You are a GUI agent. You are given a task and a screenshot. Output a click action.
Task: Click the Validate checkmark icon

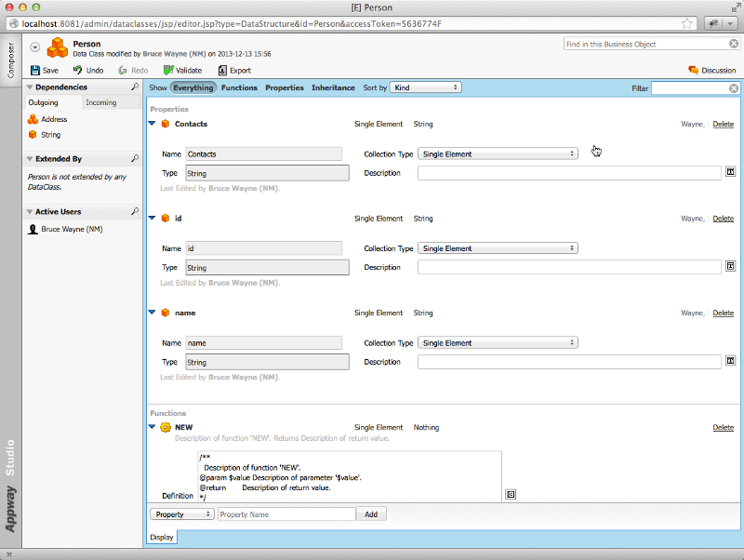click(x=168, y=71)
